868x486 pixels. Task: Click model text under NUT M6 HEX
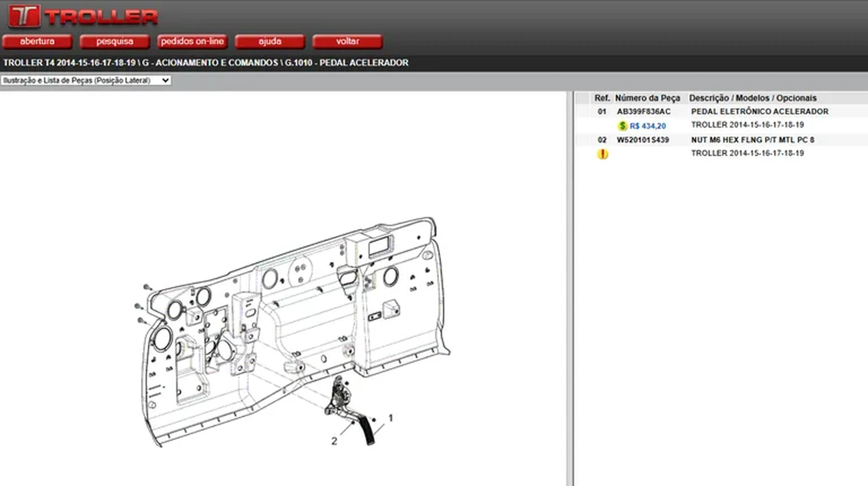[x=747, y=153]
